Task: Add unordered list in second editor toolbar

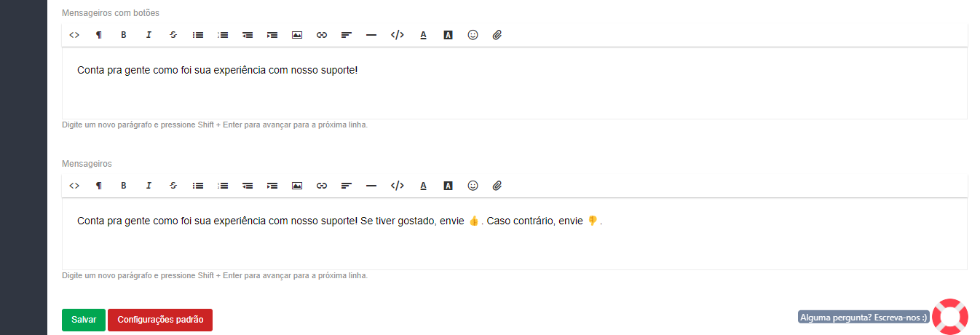Action: 198,186
